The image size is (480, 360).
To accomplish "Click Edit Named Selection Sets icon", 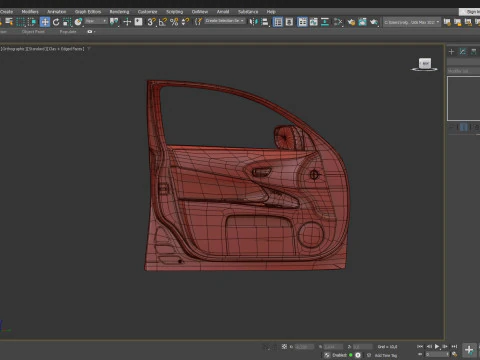I will (x=198, y=22).
